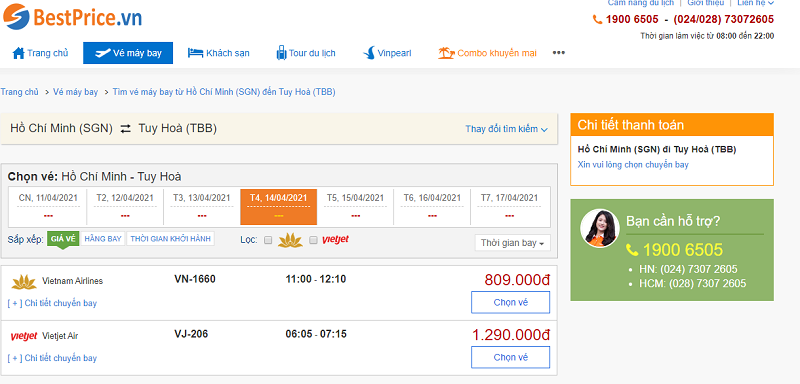Open Combo khuyến mại tab
The image size is (800, 384).
coord(487,53)
